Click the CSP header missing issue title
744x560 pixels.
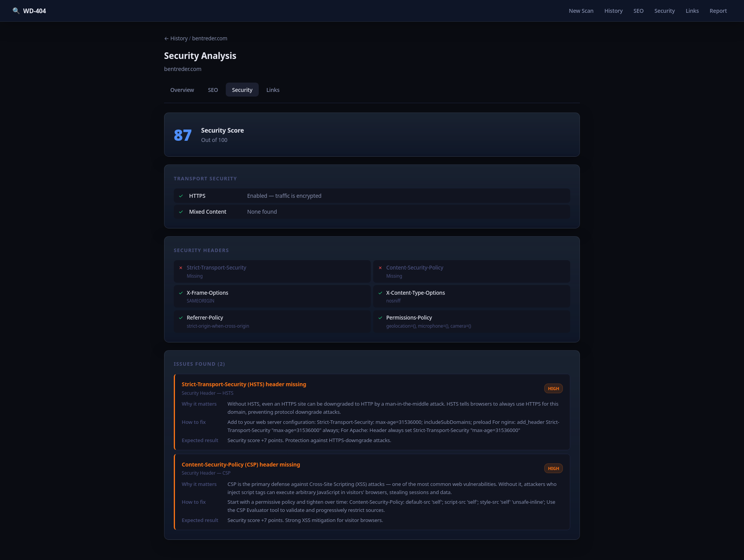pos(241,465)
